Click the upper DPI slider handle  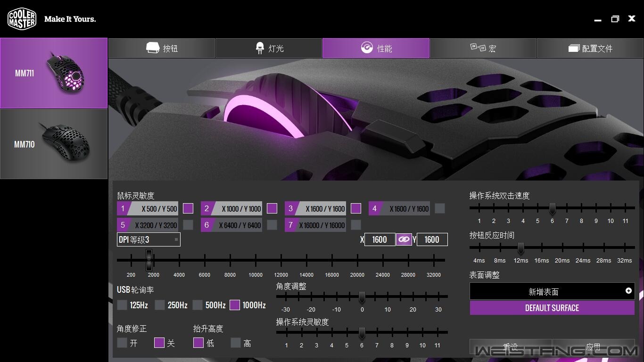click(149, 255)
